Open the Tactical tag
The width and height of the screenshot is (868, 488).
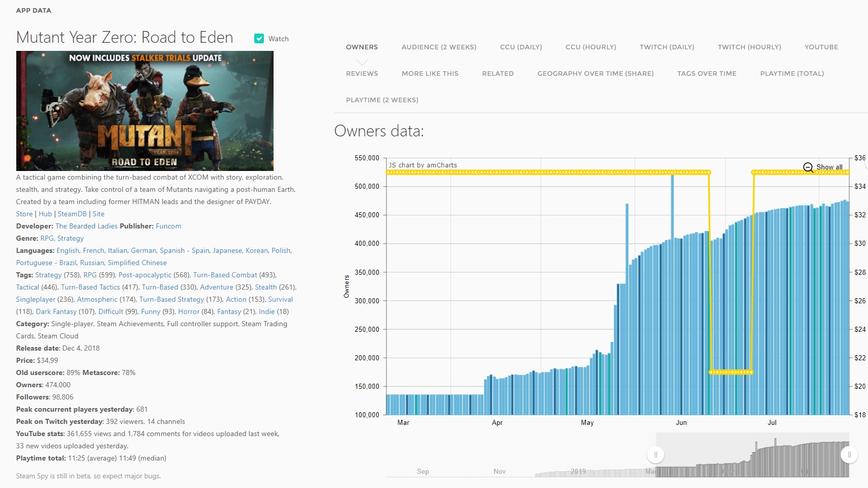27,287
